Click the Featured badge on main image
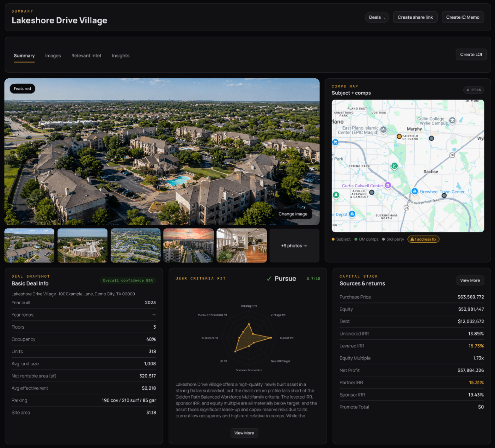This screenshot has height=448, width=495. tap(22, 89)
